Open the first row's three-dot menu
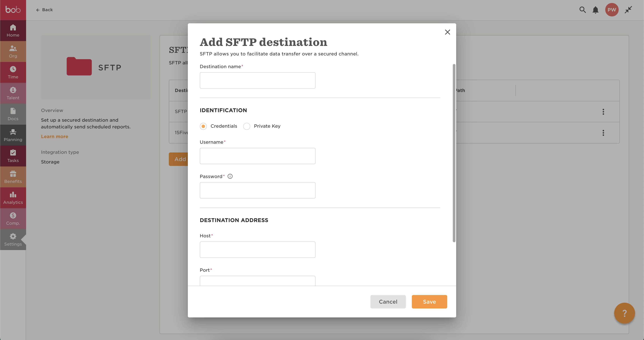This screenshot has height=340, width=644. (603, 112)
